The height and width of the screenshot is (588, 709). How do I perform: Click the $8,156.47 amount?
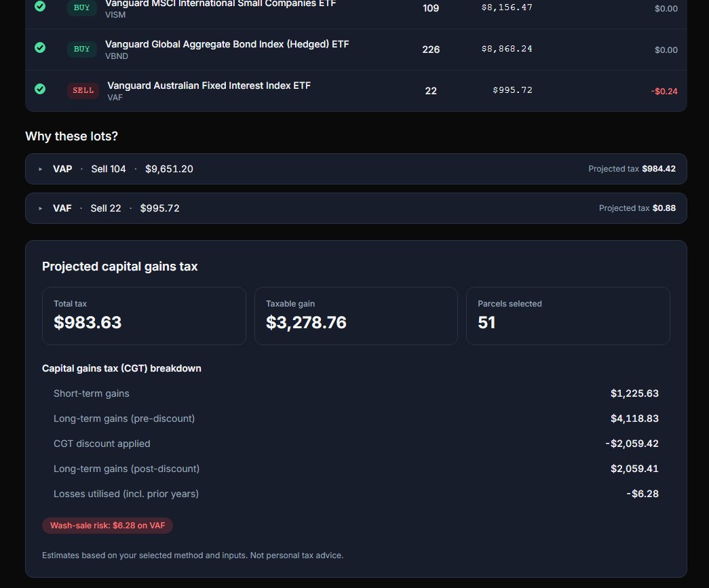click(x=507, y=7)
